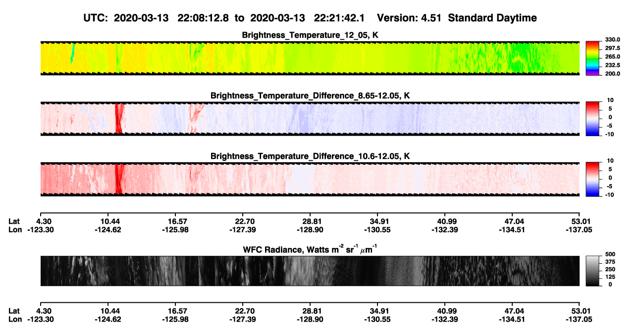Click Lat 16.57 under the WFC Radiance panel
Screen dimensions: 644x330
176,312
